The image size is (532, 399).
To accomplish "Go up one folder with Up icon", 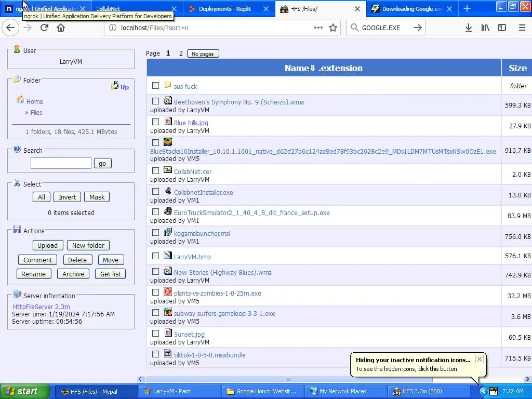I will pos(120,86).
